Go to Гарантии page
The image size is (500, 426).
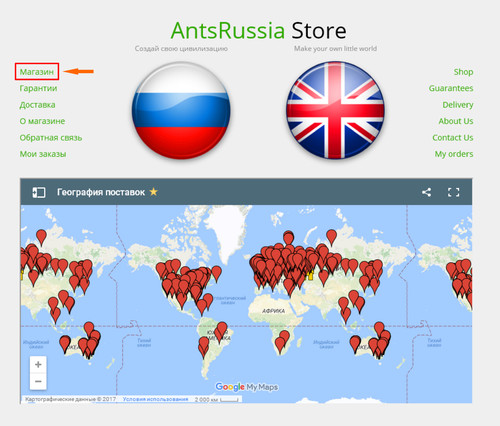click(x=38, y=88)
